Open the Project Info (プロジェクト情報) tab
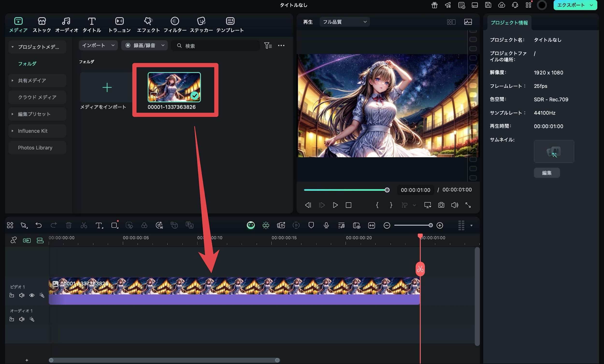Image resolution: width=604 pixels, height=364 pixels. [x=509, y=22]
